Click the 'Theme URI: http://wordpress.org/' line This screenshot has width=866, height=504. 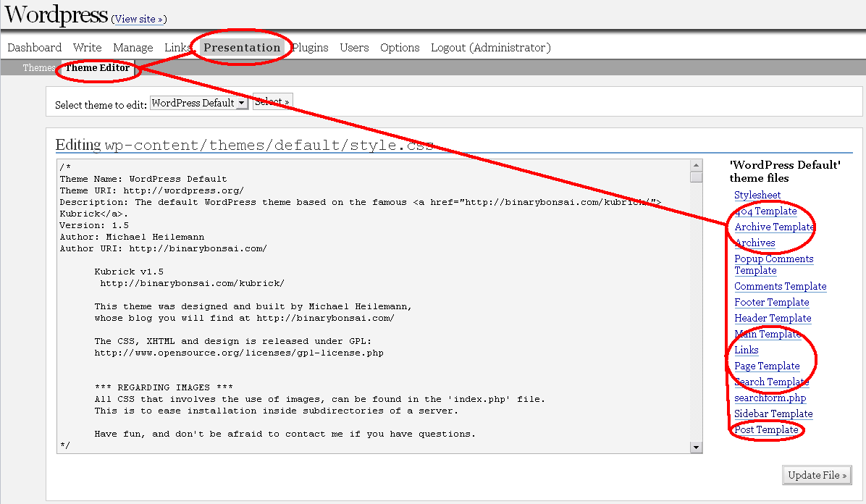click(x=151, y=190)
